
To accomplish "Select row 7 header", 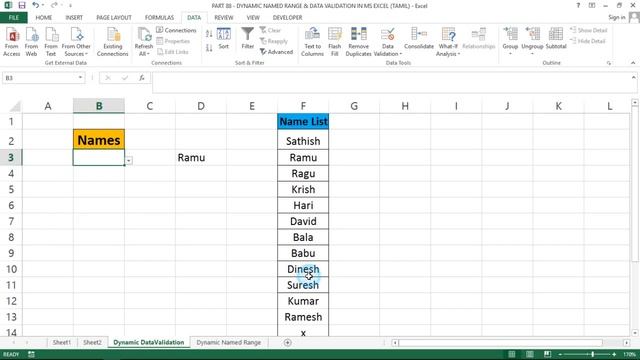I will pyautogui.click(x=11, y=221).
